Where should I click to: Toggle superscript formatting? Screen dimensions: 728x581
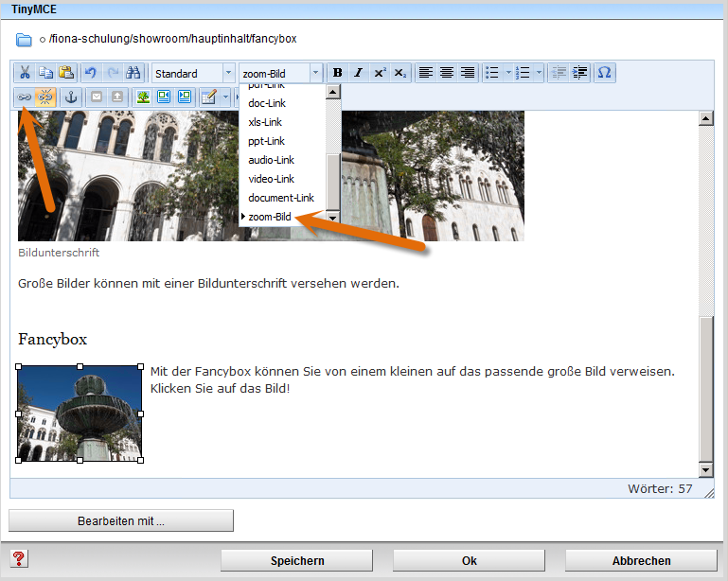coord(380,73)
